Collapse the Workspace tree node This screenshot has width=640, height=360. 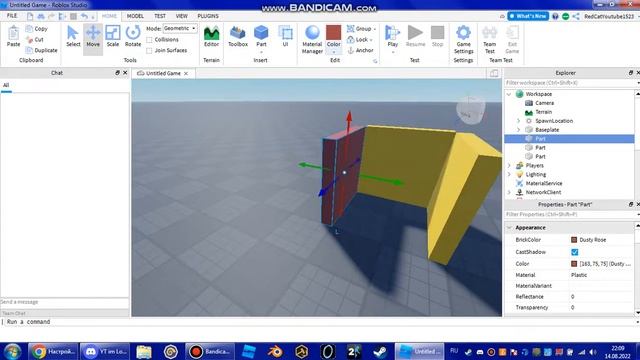pyautogui.click(x=509, y=94)
